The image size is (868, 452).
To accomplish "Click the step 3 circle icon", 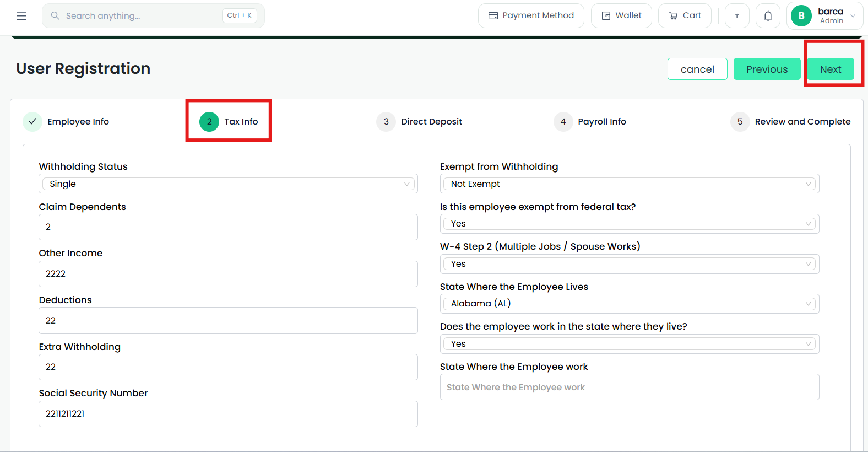I will [386, 121].
